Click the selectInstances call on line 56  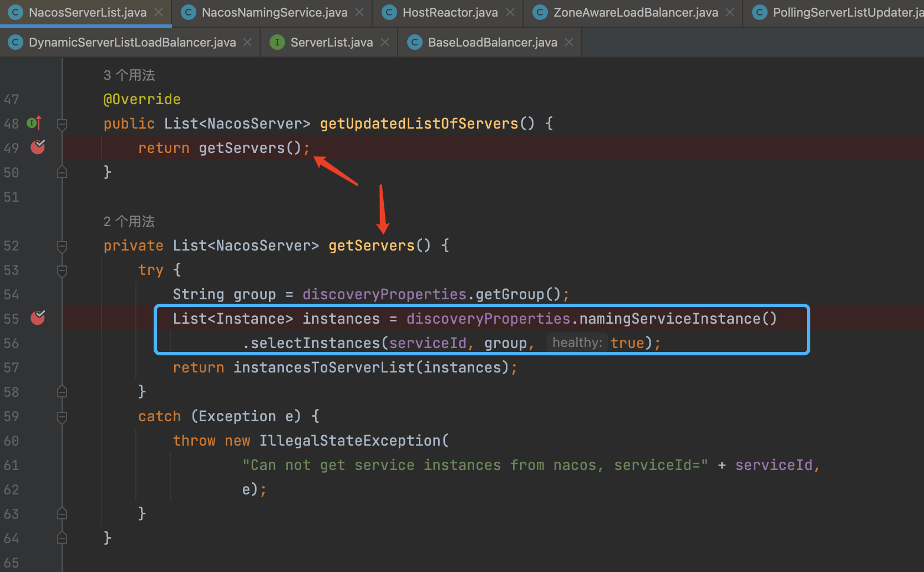[x=315, y=343]
